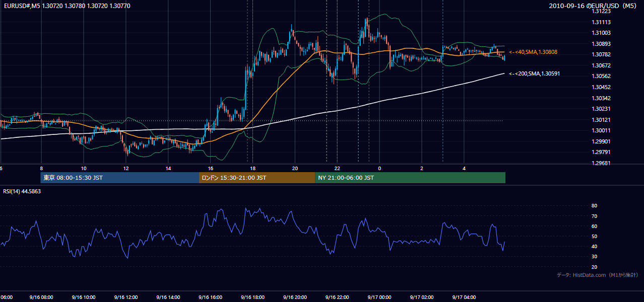
Task: Click the RSI 20 level label
Action: pyautogui.click(x=594, y=267)
